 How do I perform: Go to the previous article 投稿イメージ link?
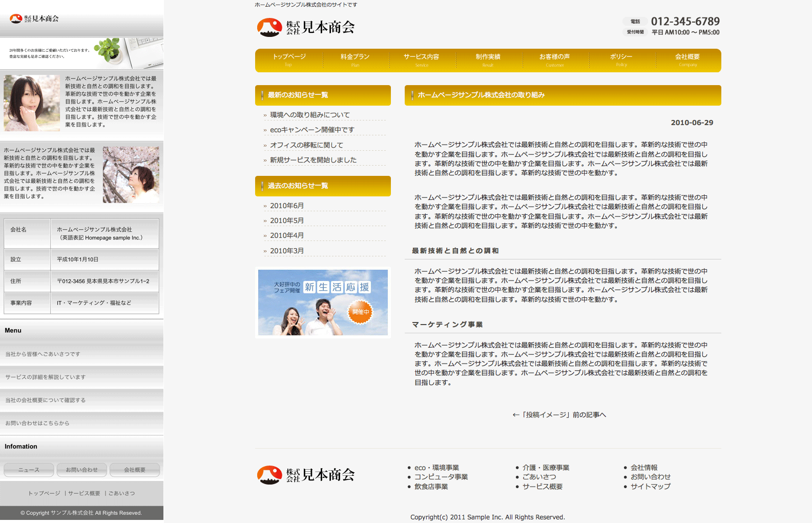(559, 415)
